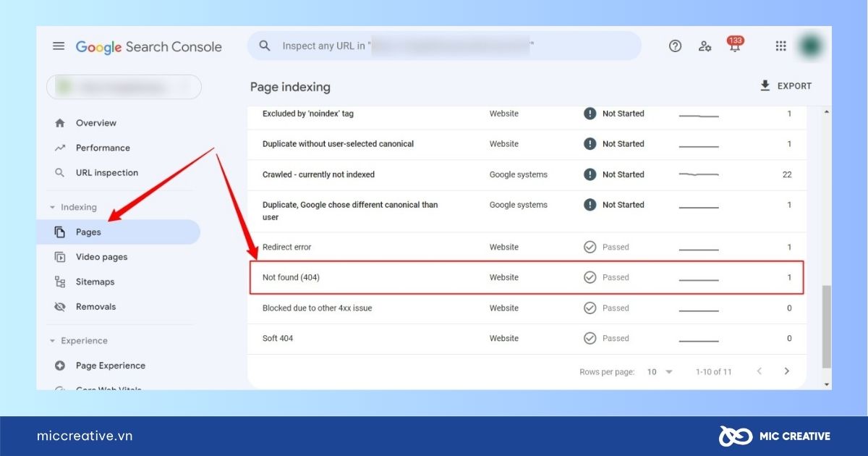Click the URL inspection magnifier icon
Image resolution: width=868 pixels, height=456 pixels.
(x=60, y=173)
